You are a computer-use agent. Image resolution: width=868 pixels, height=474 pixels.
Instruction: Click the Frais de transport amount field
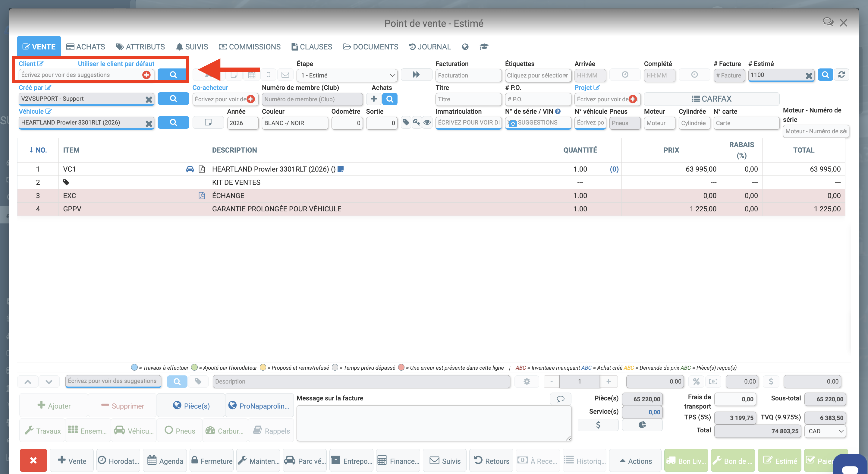(x=735, y=399)
